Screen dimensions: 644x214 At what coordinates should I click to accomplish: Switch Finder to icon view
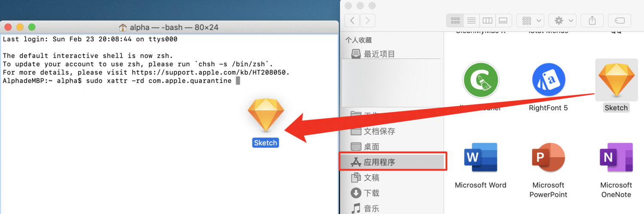[x=456, y=20]
